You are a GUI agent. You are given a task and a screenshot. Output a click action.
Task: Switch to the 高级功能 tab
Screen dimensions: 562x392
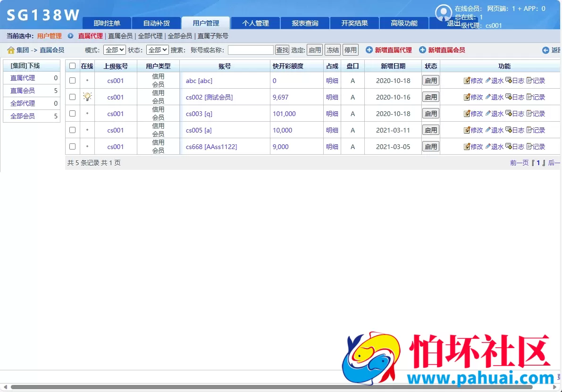403,23
